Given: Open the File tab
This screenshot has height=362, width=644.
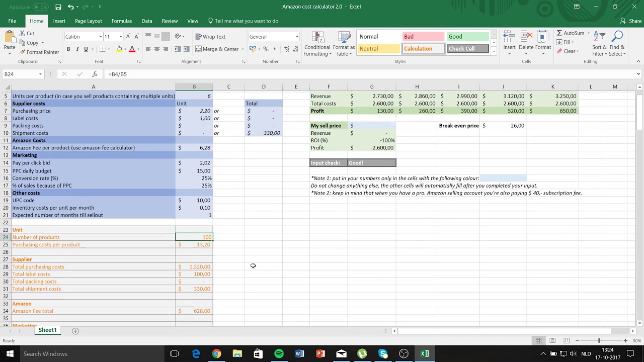Looking at the screenshot, I should point(12,21).
